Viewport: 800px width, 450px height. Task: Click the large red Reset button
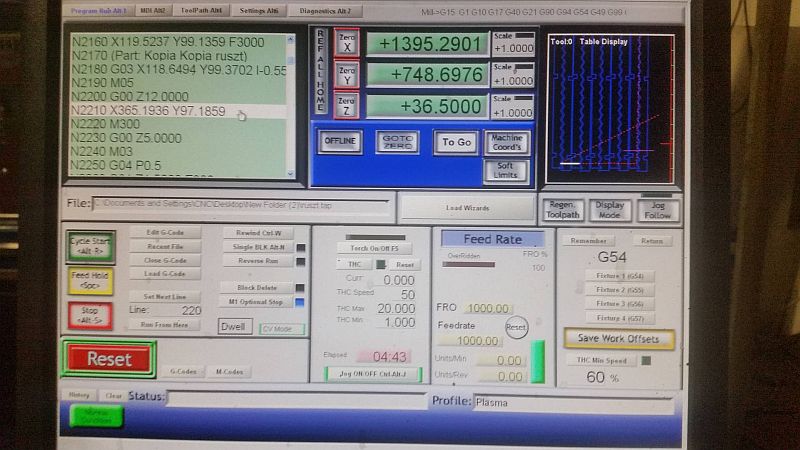pos(108,359)
